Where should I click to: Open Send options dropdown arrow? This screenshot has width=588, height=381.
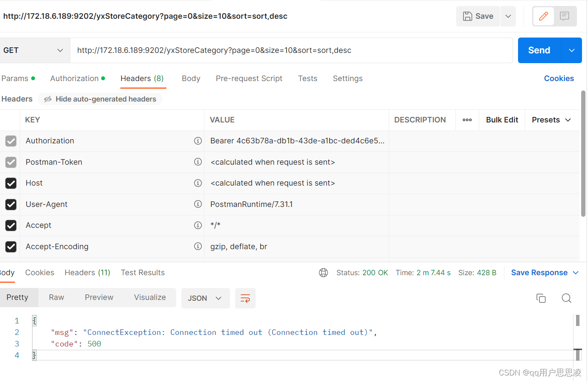coord(572,50)
